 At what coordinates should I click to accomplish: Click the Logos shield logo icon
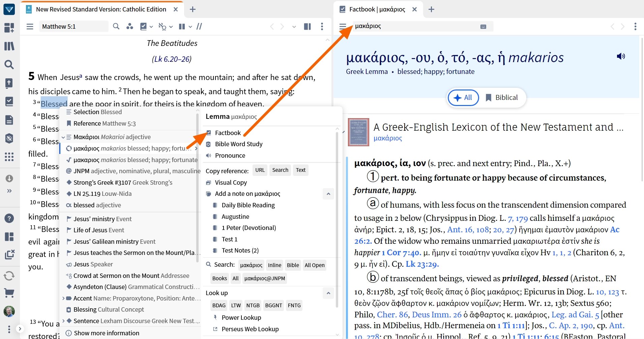click(x=9, y=9)
